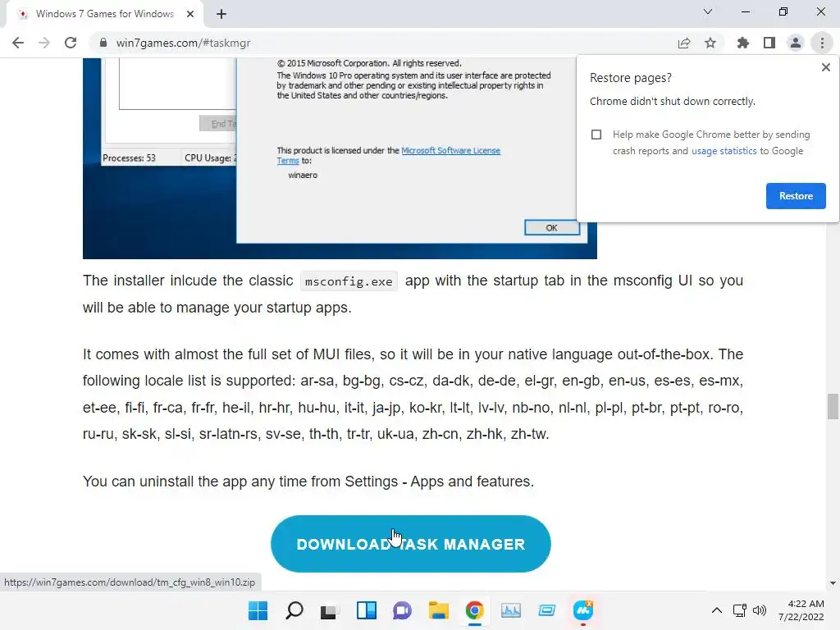Show hidden system tray icons

point(716,610)
